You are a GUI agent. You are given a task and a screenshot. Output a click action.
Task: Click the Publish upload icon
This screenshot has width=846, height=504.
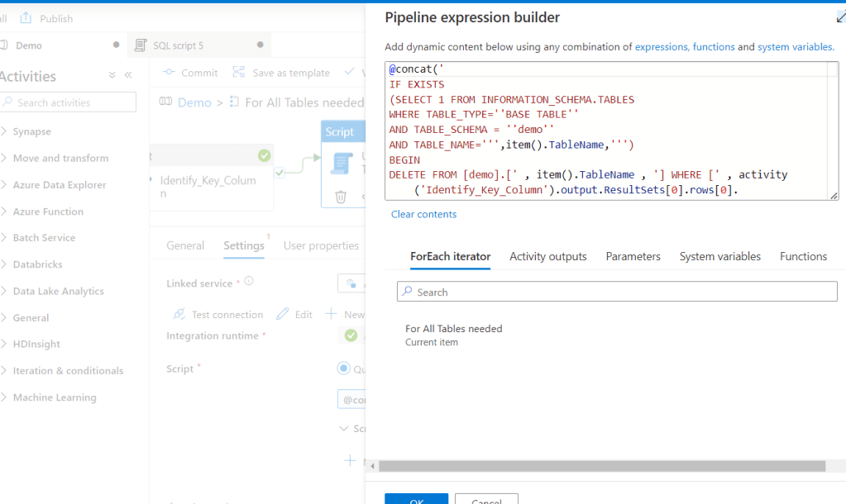coord(26,18)
